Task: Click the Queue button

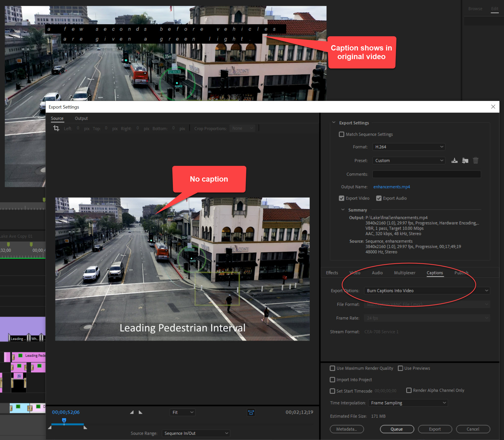Action: coord(397,429)
